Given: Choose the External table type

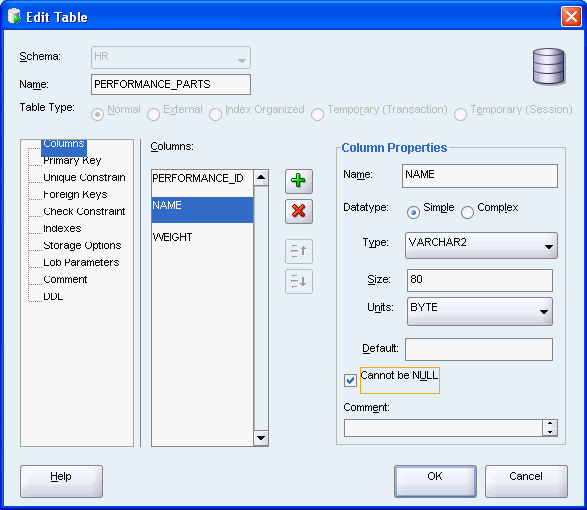Looking at the screenshot, I should [x=153, y=114].
